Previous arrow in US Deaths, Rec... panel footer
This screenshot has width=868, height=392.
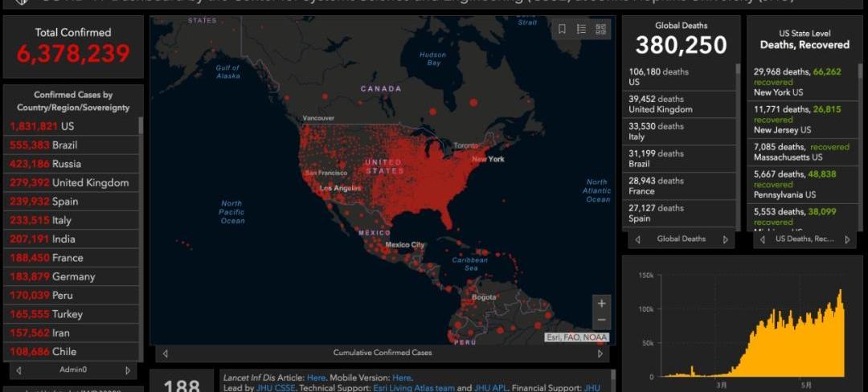point(762,239)
